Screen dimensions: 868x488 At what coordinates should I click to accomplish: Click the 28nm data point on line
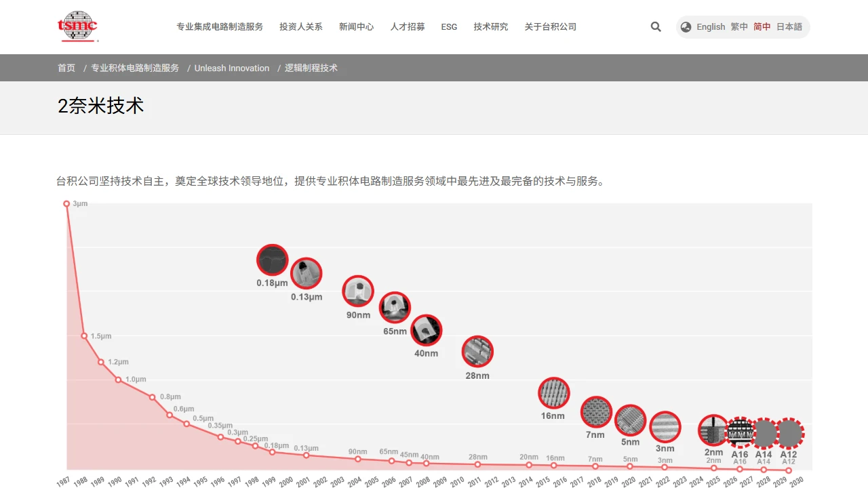click(x=477, y=464)
